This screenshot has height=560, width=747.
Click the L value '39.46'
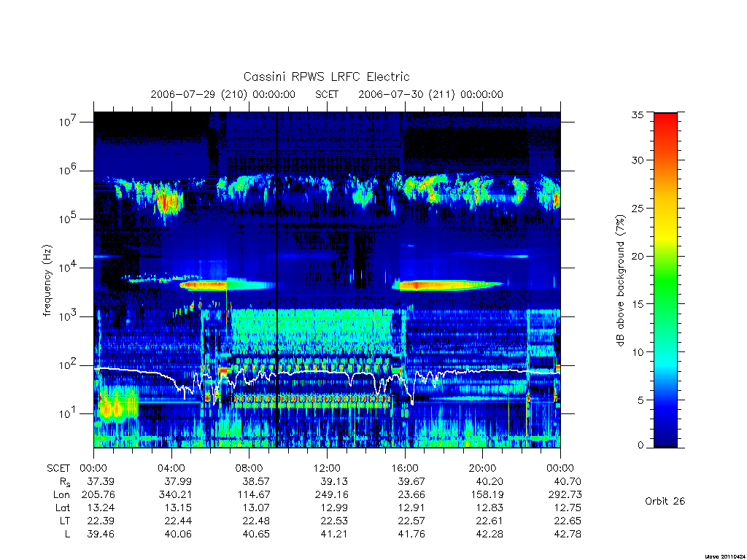click(x=101, y=534)
